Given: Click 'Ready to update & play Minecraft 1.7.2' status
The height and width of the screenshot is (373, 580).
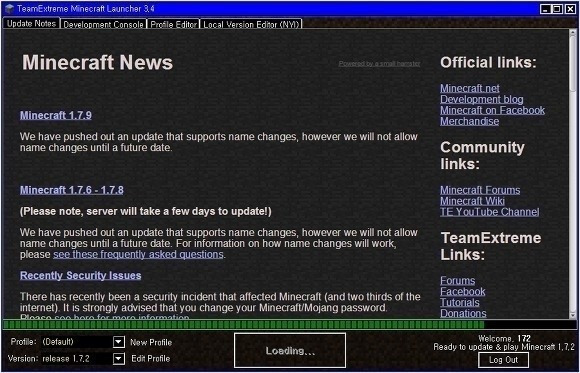Looking at the screenshot, I should click(x=504, y=347).
